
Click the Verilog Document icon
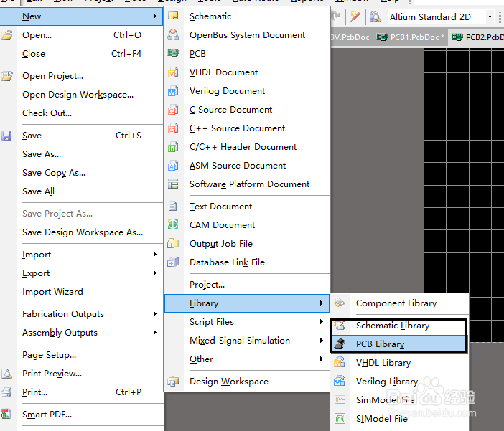coord(173,91)
